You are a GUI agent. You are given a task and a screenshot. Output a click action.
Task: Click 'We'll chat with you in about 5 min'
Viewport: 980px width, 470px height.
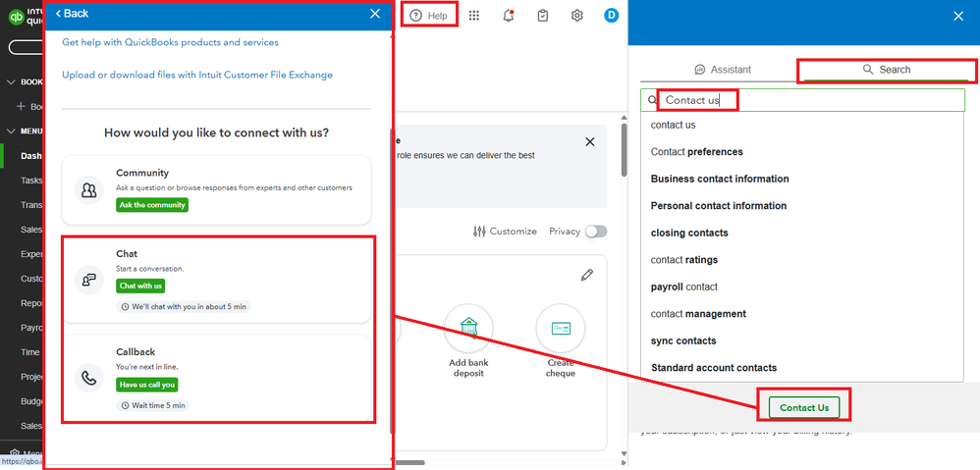[x=184, y=307]
